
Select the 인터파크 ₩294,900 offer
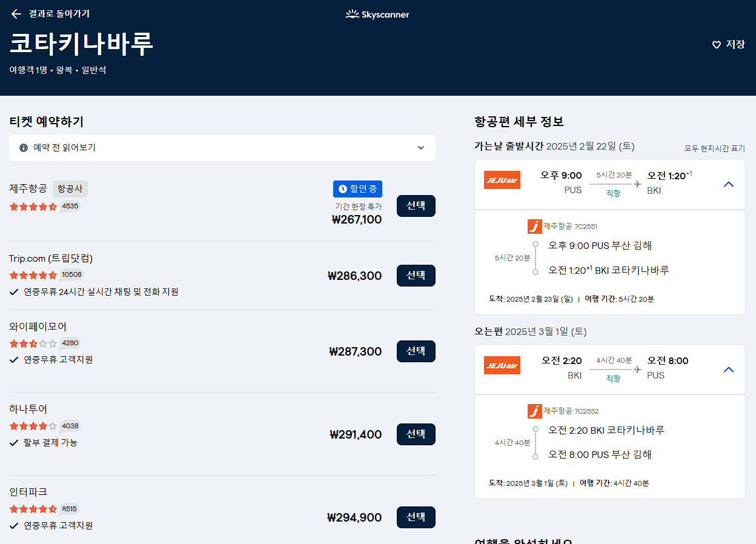tap(416, 517)
